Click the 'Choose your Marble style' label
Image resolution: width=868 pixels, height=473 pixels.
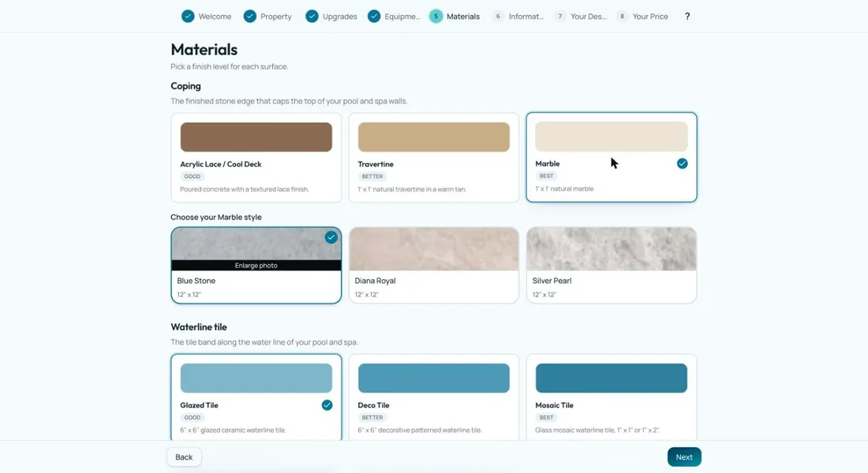216,218
